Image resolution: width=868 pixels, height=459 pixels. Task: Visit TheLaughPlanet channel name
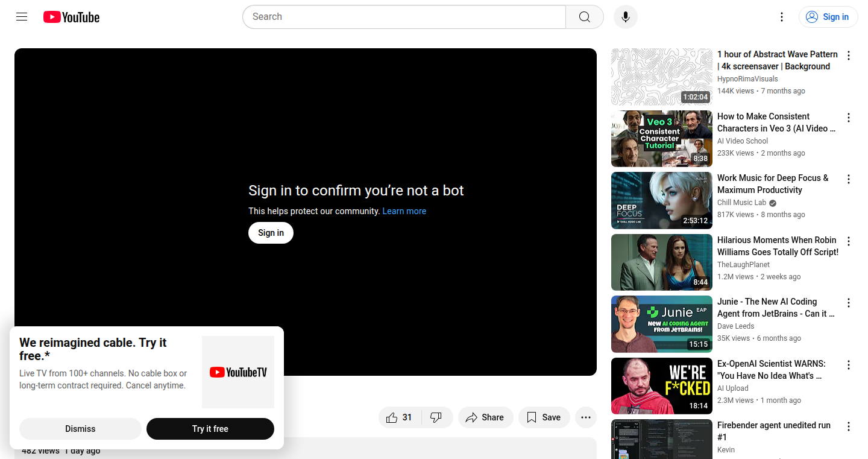(743, 265)
